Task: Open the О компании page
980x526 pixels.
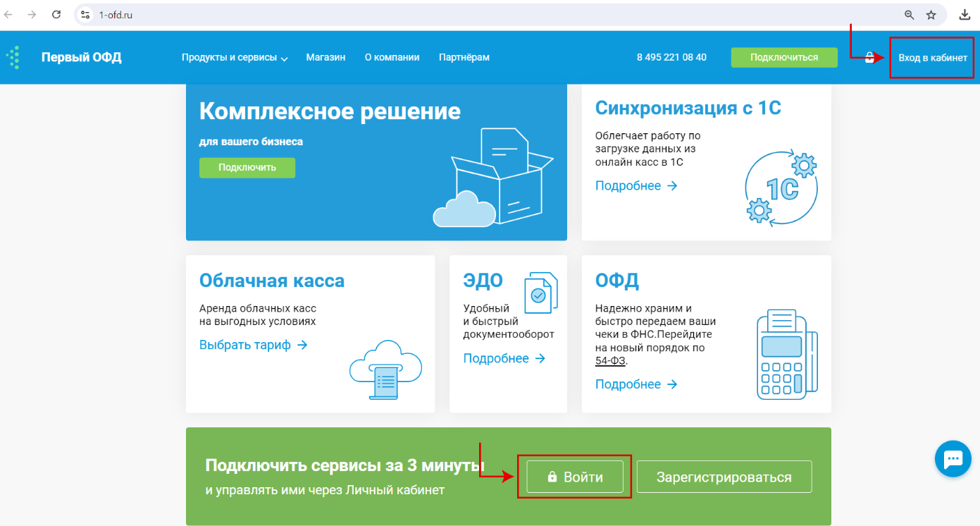Action: point(392,58)
